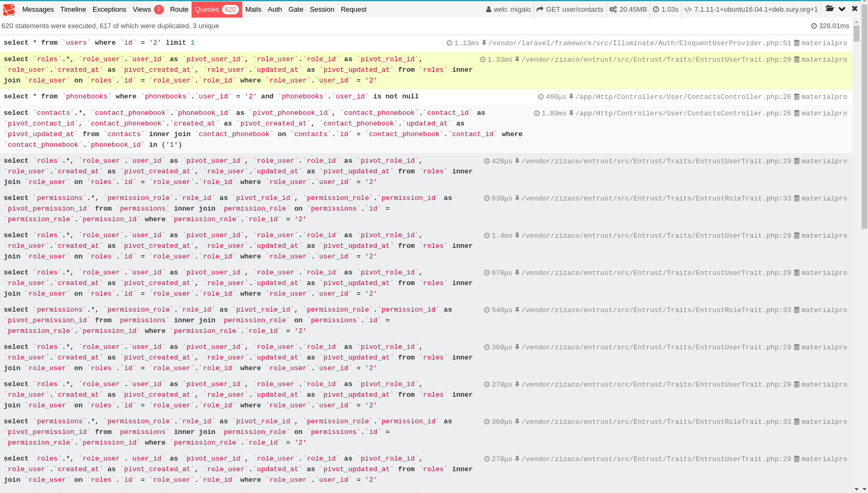Open the Request tab

[353, 10]
